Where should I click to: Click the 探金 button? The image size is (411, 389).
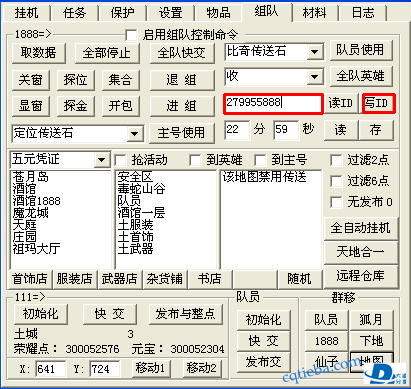pyautogui.click(x=75, y=106)
